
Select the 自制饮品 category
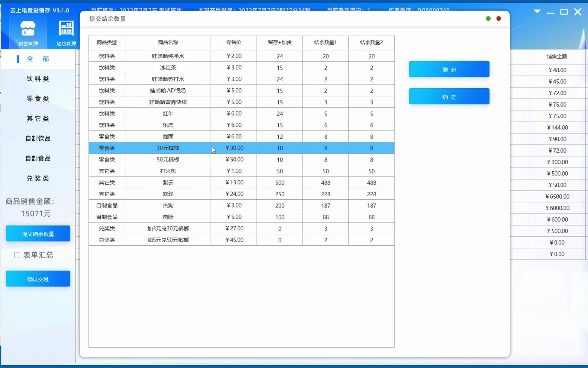38,139
